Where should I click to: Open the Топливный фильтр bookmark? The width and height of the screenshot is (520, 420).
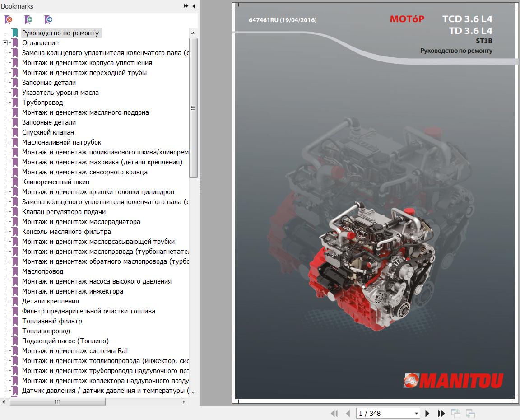tap(52, 321)
